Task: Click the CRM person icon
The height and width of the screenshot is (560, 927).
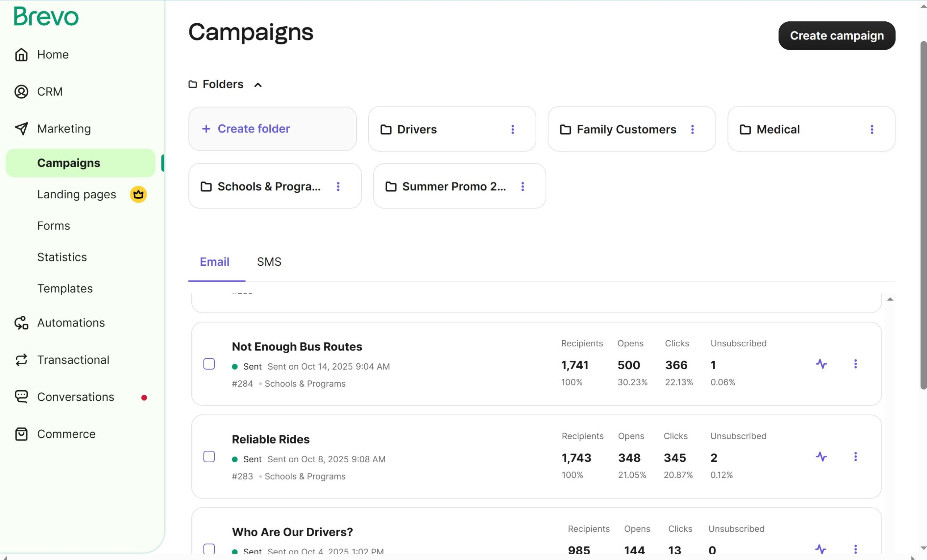Action: point(21,91)
